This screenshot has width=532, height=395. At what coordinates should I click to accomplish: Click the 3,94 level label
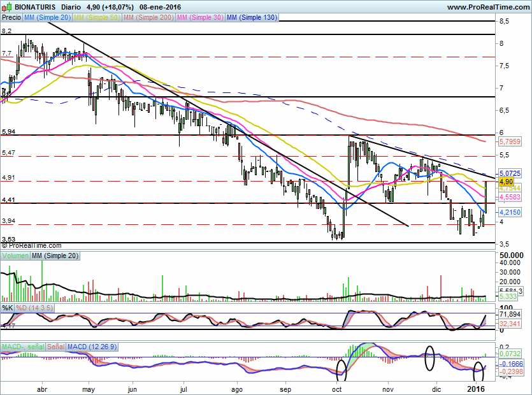(x=8, y=221)
